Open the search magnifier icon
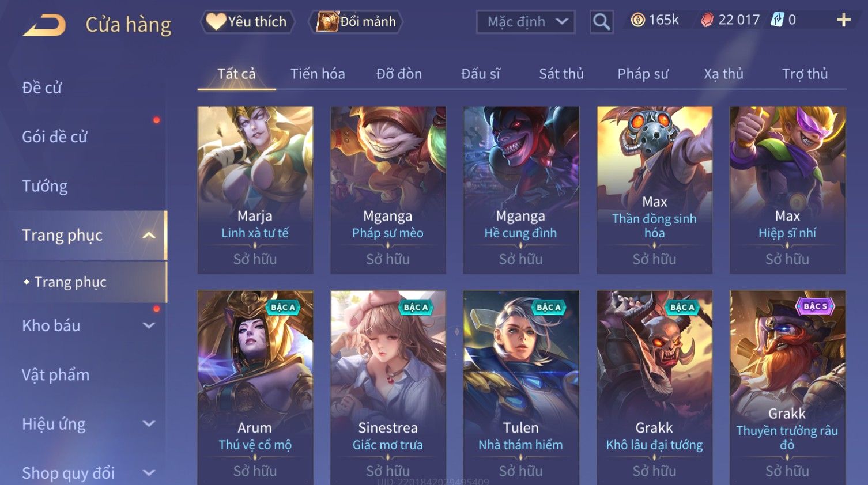Screen dimensions: 868x485 (601, 22)
